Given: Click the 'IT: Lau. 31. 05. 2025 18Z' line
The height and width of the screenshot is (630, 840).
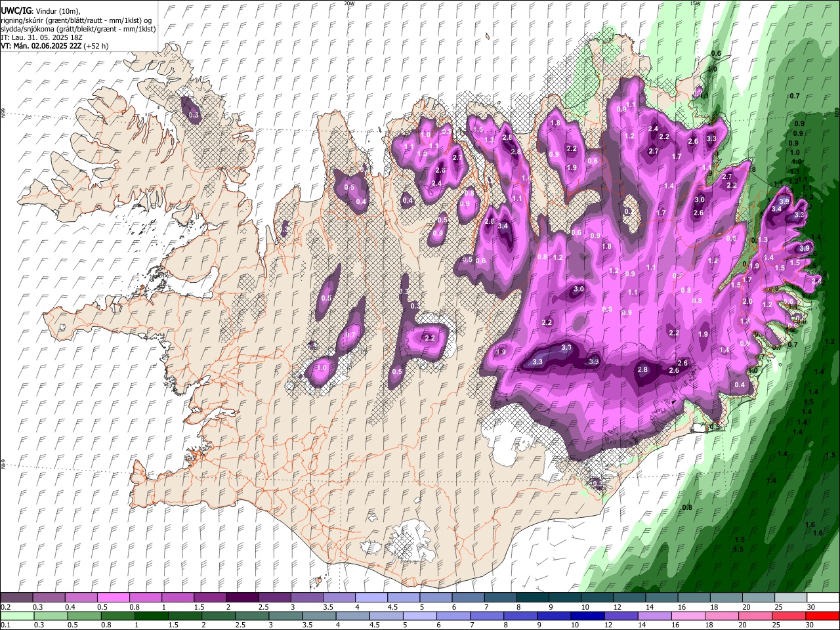Looking at the screenshot, I should pos(41,37).
